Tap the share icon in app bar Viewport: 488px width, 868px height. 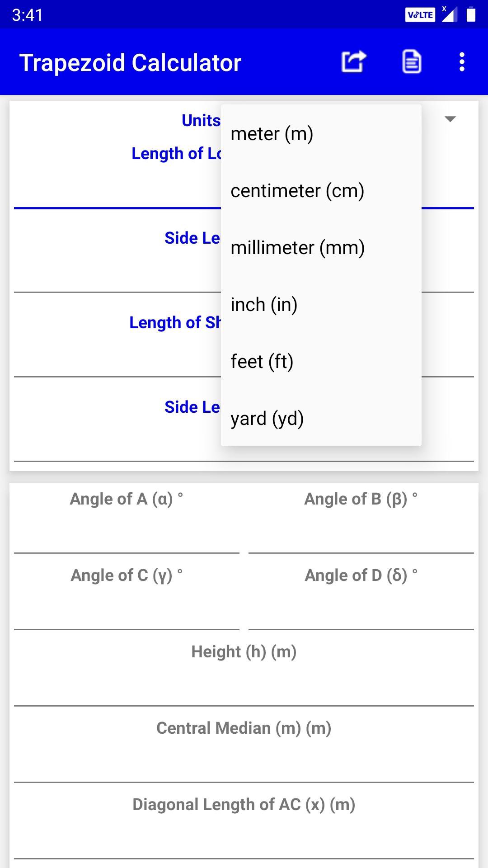[353, 62]
